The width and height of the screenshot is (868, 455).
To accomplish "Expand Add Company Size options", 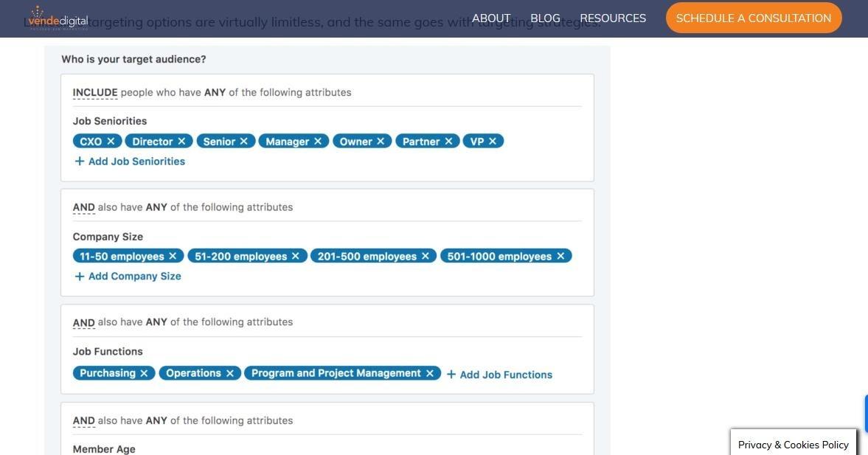I will (128, 277).
